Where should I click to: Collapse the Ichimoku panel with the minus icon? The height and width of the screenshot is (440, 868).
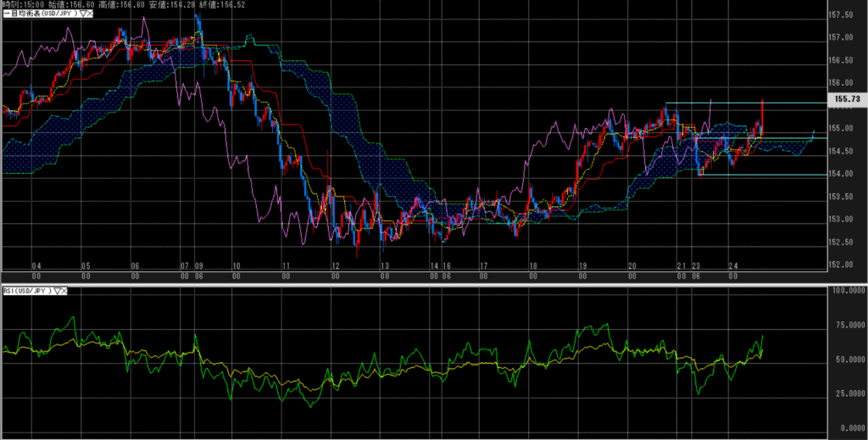pos(3,14)
